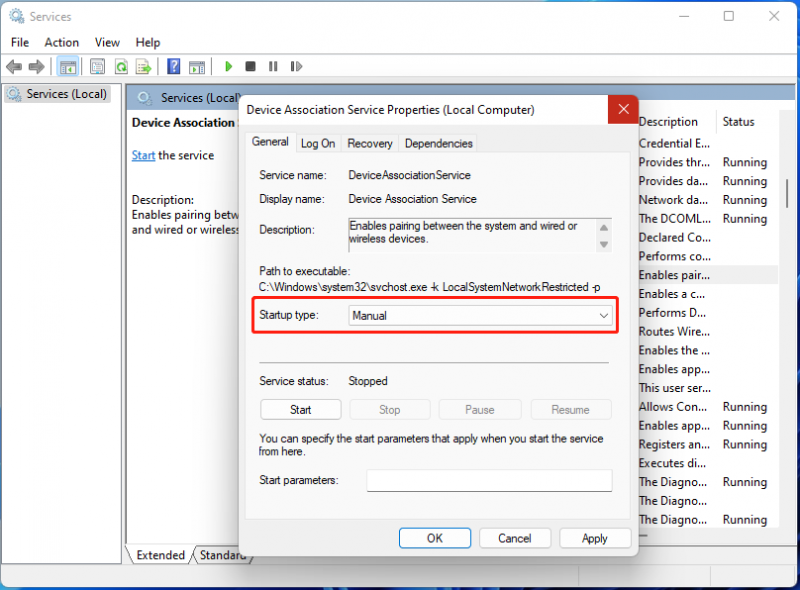Click the green Start Service toolbar icon

229,66
